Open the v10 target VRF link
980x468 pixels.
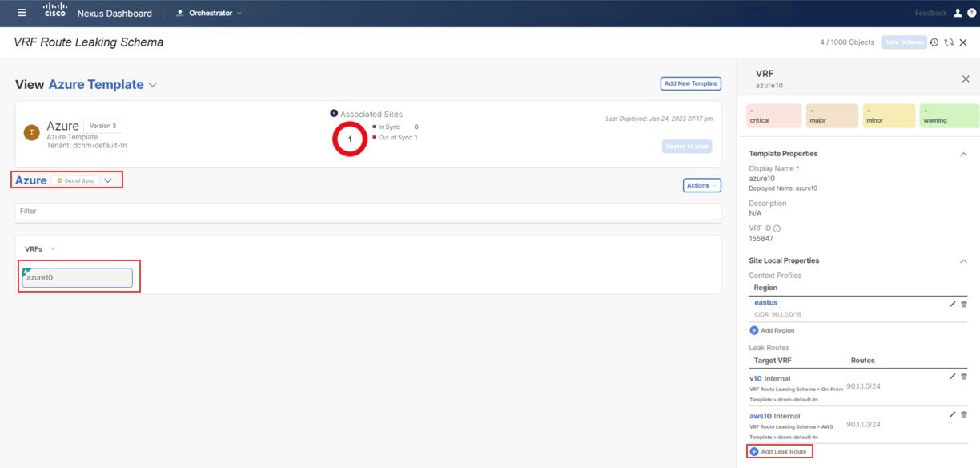755,378
